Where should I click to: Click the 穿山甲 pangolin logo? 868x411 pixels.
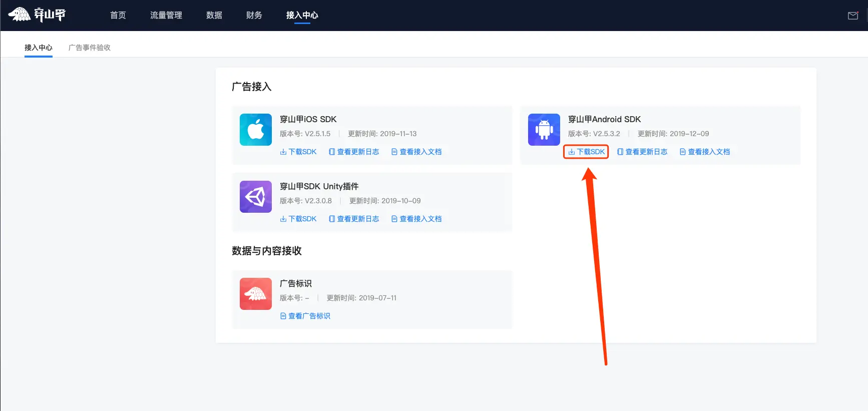[x=37, y=15]
